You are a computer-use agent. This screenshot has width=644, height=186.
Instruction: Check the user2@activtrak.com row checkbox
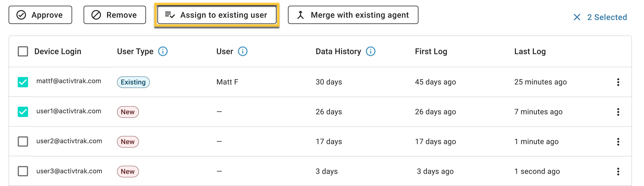23,141
